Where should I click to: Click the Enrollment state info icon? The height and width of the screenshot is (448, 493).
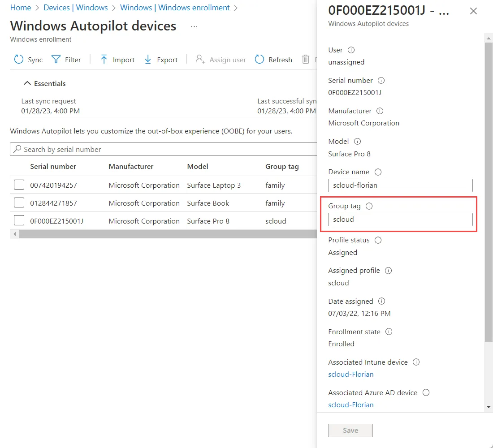[x=389, y=332]
